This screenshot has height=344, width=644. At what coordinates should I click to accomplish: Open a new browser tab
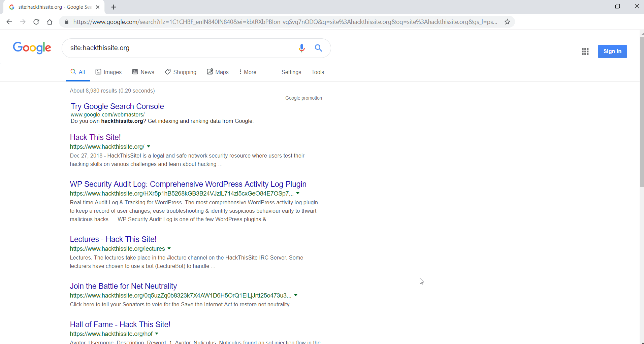pyautogui.click(x=114, y=7)
